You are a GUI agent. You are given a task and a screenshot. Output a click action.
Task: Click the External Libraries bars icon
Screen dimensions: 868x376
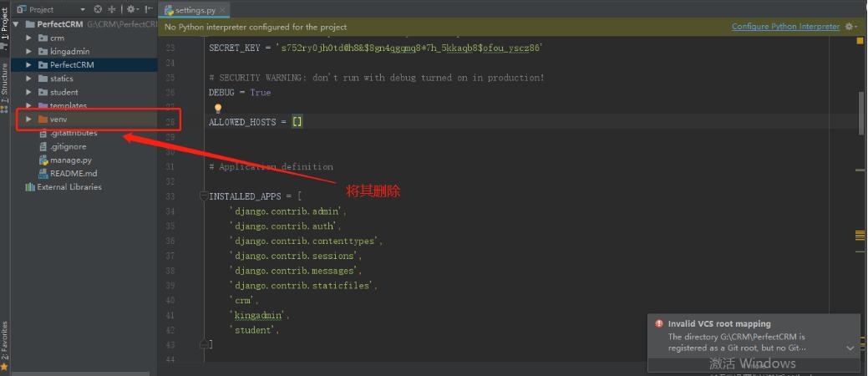(30, 187)
